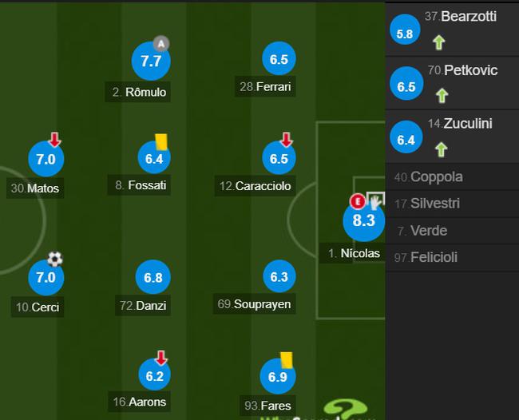Click the assist badge above Rômulo's rating
This screenshot has width=519, height=420.
point(162,43)
